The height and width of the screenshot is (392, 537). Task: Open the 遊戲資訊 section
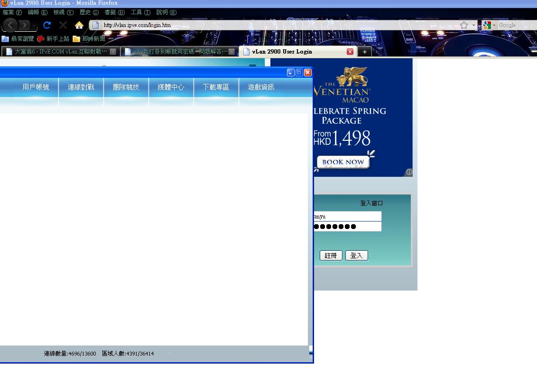tap(261, 87)
